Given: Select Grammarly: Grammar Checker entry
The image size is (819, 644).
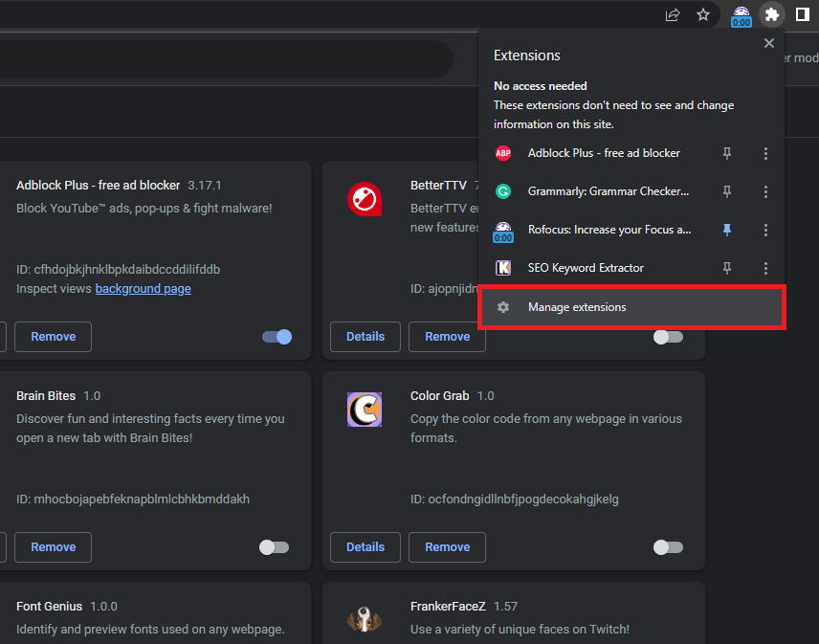Looking at the screenshot, I should pyautogui.click(x=609, y=191).
